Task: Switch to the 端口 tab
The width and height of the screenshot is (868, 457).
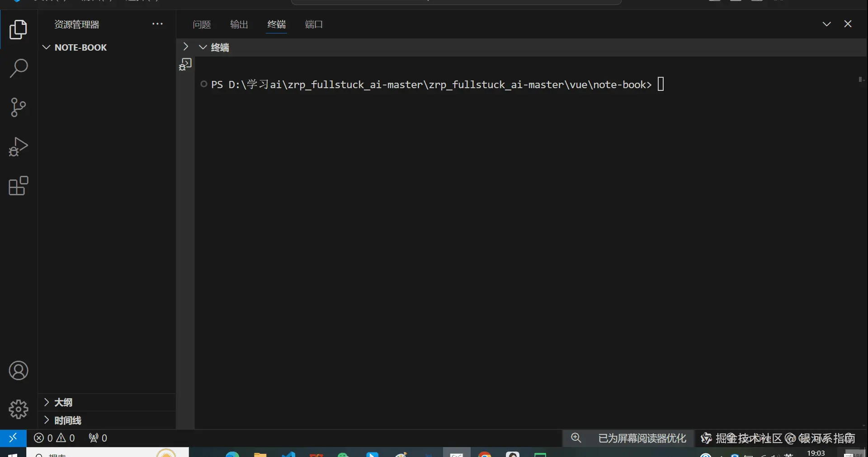Action: click(314, 24)
